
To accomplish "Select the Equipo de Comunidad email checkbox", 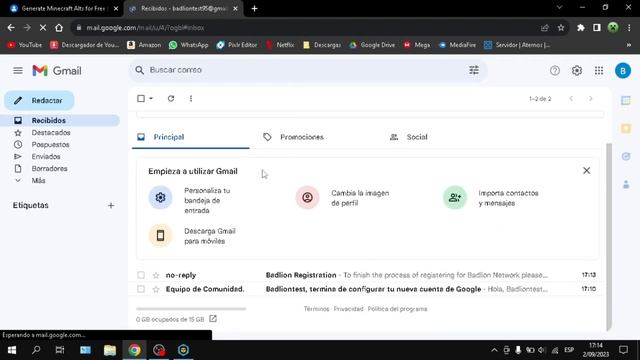I will pos(141,289).
